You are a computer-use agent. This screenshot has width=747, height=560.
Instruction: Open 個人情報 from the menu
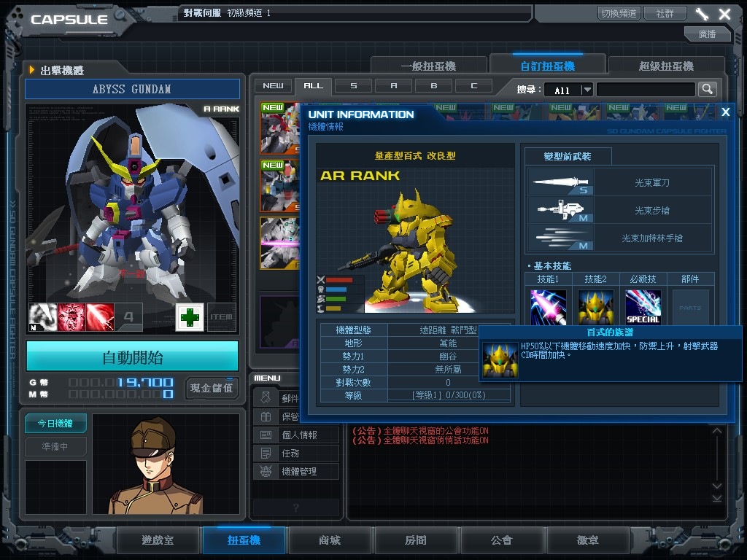pyautogui.click(x=296, y=435)
